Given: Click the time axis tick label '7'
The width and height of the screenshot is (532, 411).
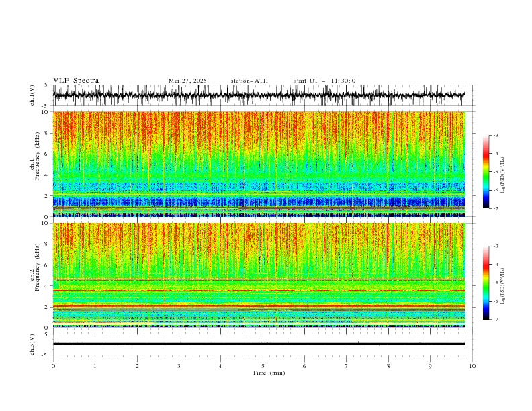Looking at the screenshot, I should tap(347, 366).
